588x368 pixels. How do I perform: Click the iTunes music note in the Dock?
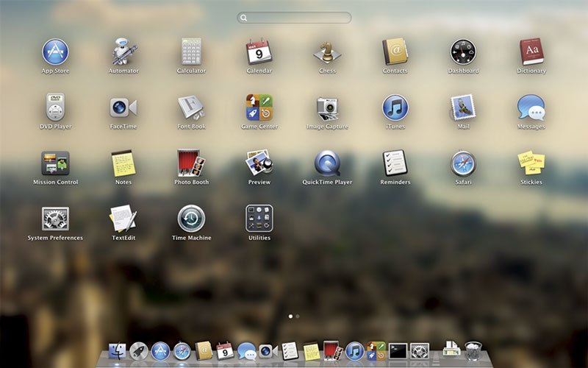355,352
